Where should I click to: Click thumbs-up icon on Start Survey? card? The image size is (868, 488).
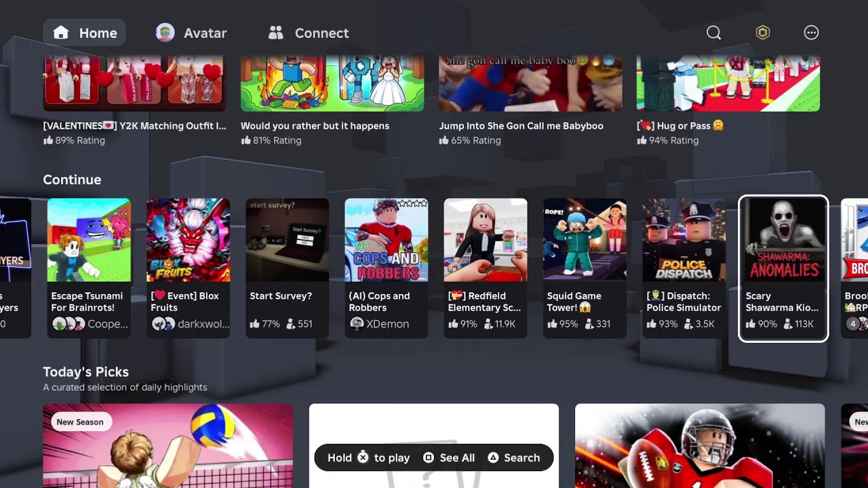254,324
